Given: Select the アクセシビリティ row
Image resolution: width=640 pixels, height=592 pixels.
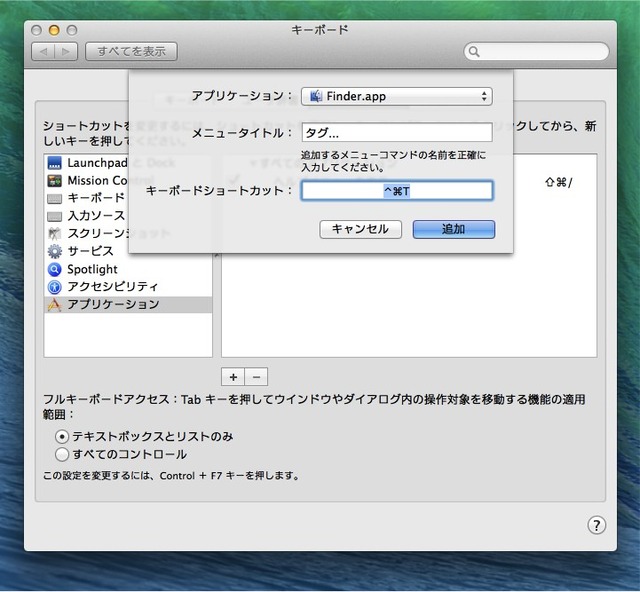Looking at the screenshot, I should click(x=128, y=287).
